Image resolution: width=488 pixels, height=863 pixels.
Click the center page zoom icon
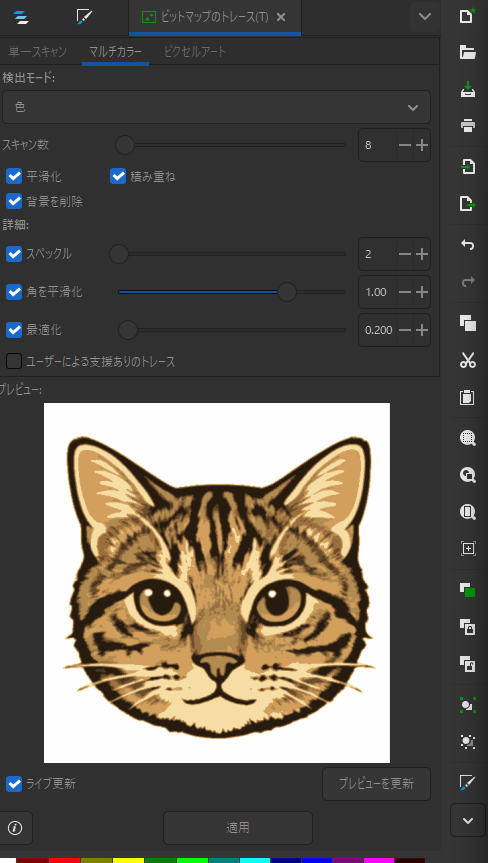(467, 548)
